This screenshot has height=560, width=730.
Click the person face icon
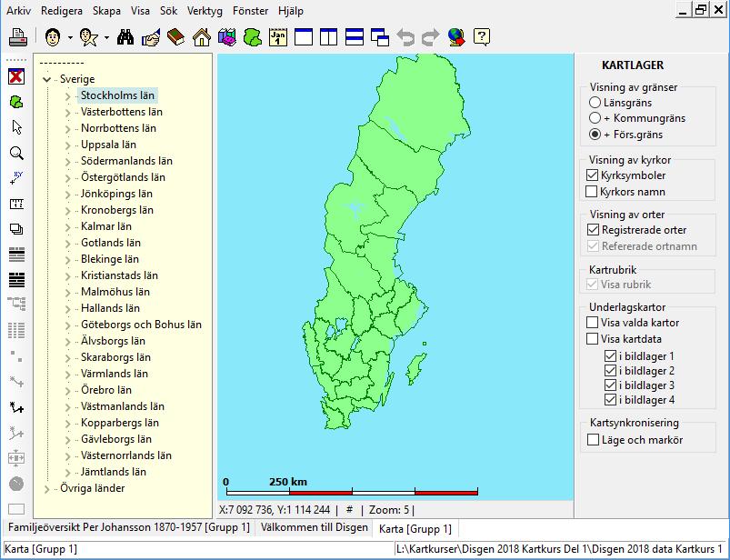[x=53, y=36]
